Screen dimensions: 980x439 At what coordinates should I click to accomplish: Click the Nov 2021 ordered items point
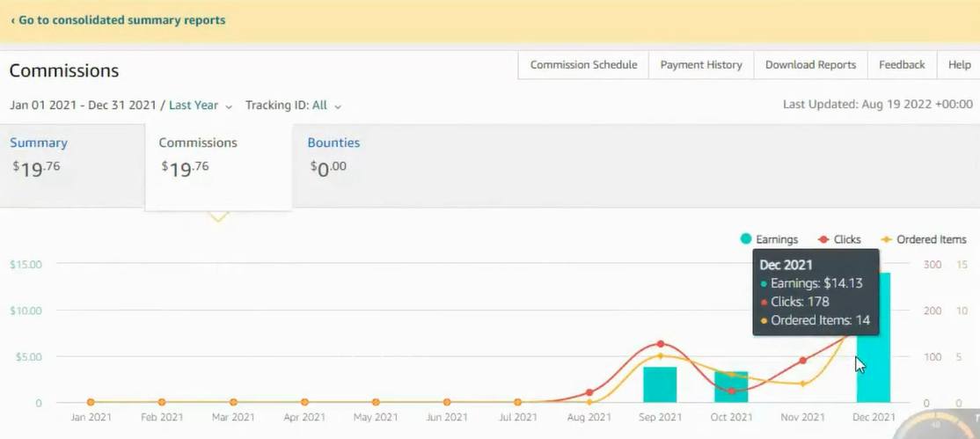(x=803, y=384)
